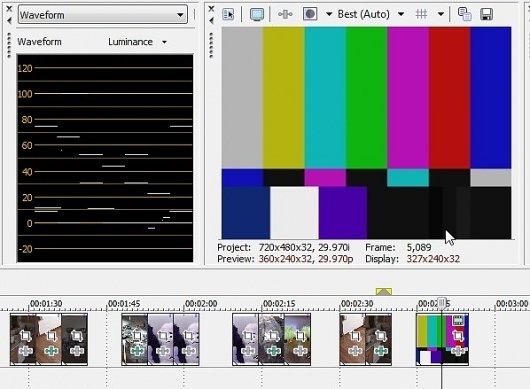Click the playhead cursor handle on the ruler

[441, 303]
